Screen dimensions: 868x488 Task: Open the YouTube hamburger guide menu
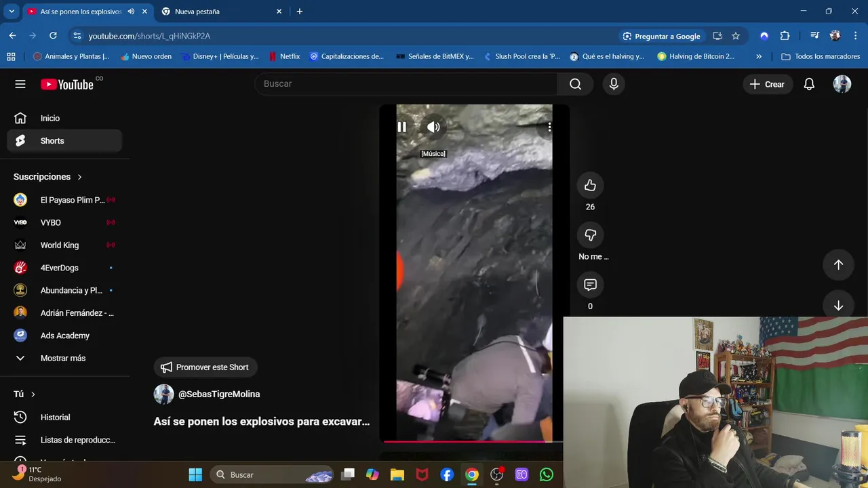point(20,84)
